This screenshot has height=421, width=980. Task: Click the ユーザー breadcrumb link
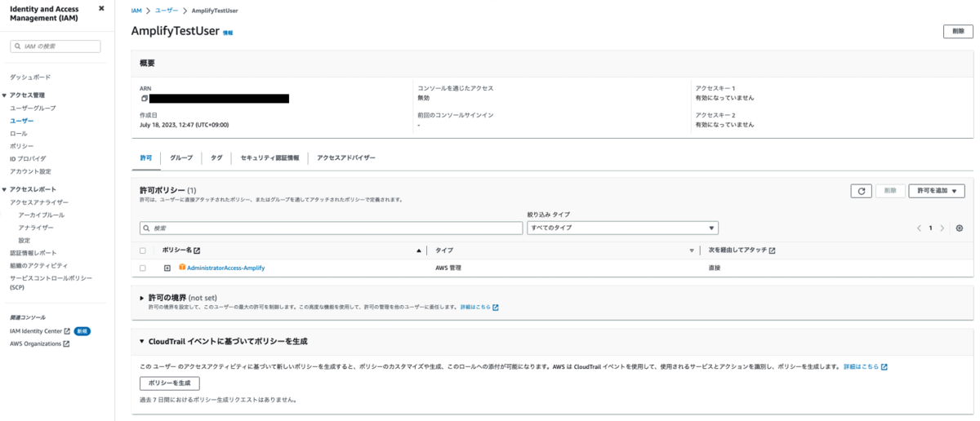coord(167,10)
